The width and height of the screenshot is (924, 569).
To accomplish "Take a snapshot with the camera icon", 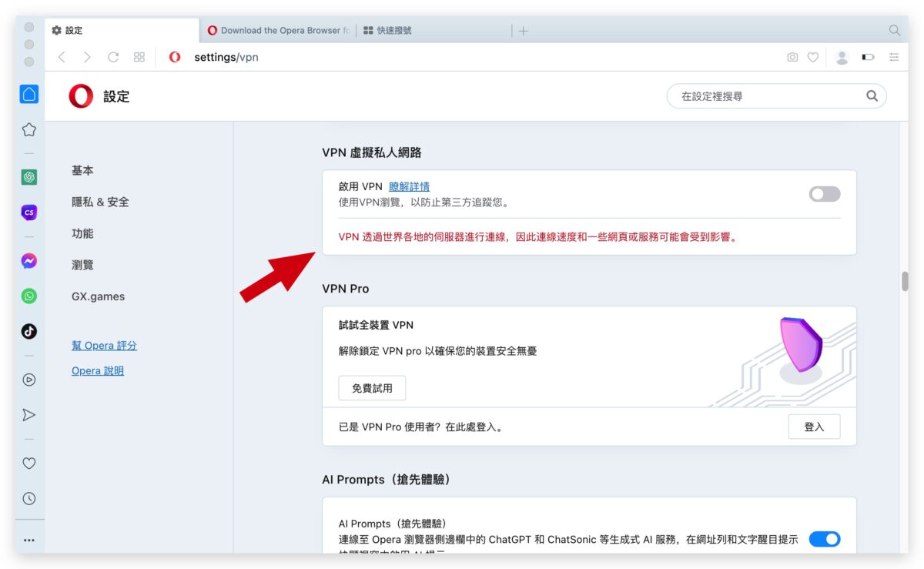I will pyautogui.click(x=792, y=57).
